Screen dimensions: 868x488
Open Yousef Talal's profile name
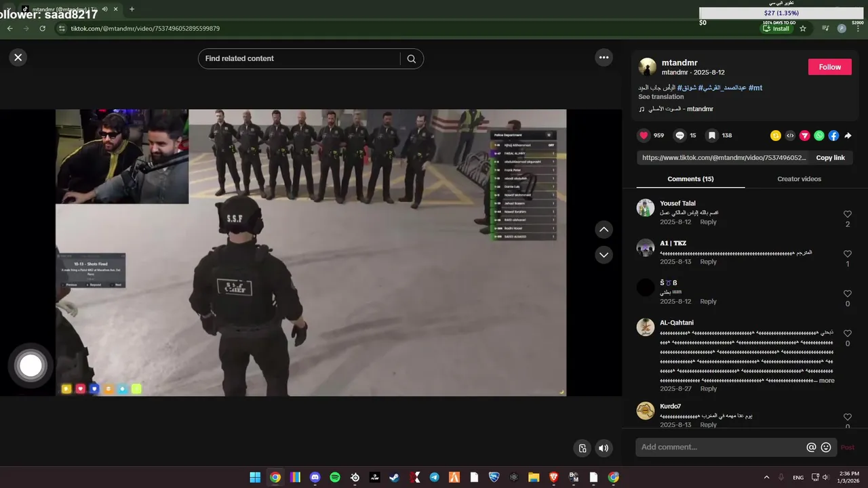[x=677, y=203]
